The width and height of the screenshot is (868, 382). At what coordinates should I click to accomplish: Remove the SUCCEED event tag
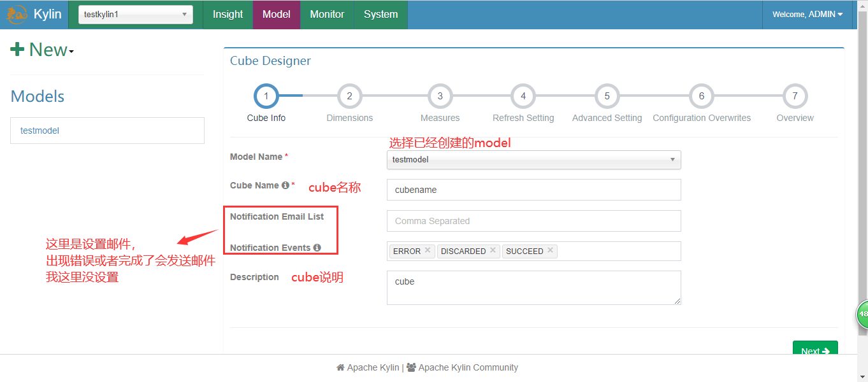[550, 251]
